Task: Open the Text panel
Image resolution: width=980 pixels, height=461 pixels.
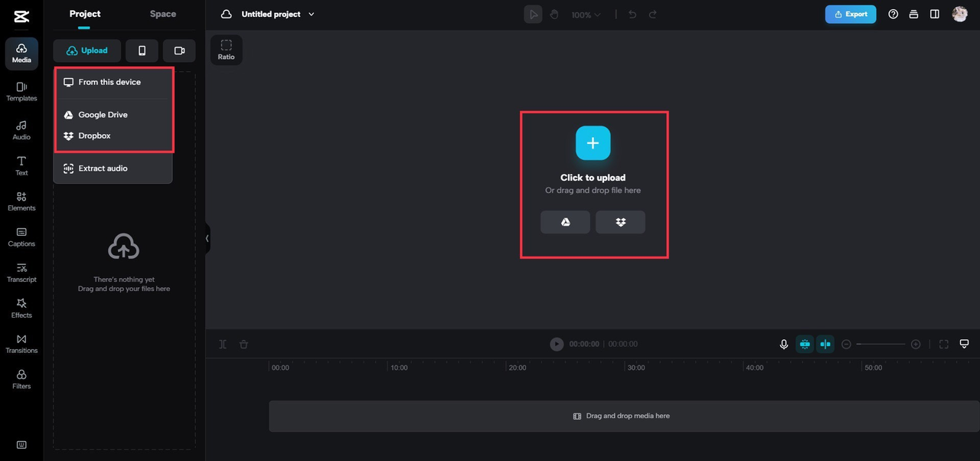Action: pyautogui.click(x=21, y=166)
